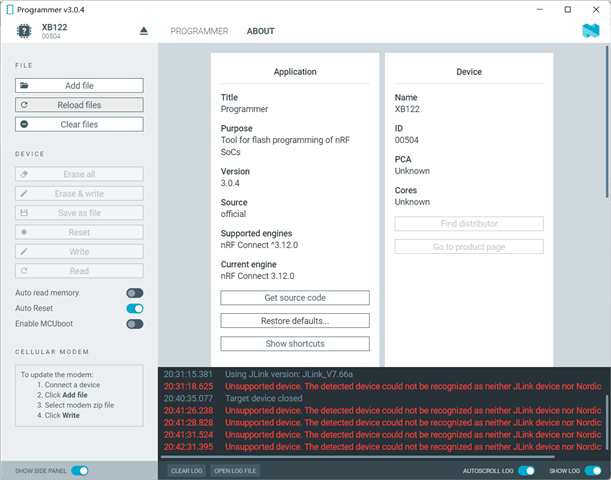611x480 pixels.
Task: Disable Autoscroll log toggle
Action: (x=526, y=471)
